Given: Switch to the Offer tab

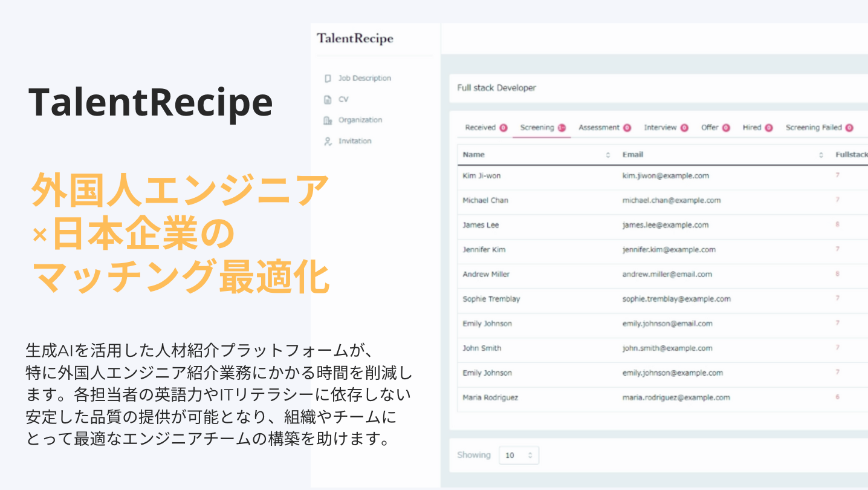Looking at the screenshot, I should tap(716, 128).
